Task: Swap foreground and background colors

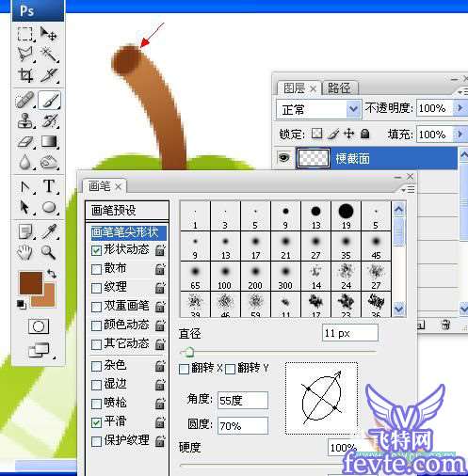Action: [x=52, y=274]
